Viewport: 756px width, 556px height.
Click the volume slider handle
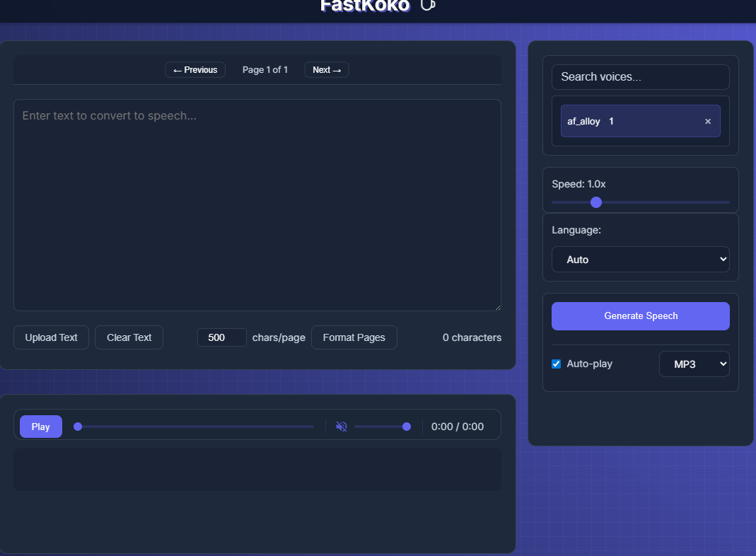[407, 427]
